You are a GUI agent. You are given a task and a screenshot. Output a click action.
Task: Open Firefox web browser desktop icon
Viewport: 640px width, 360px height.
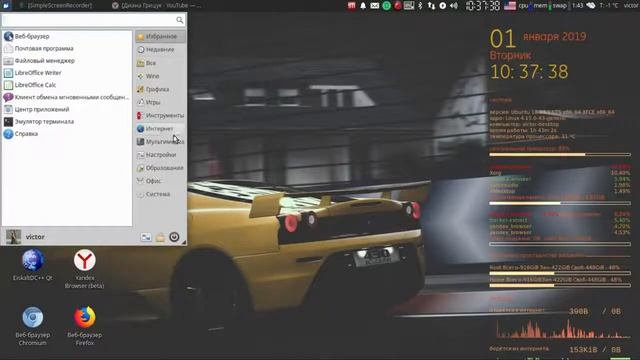pyautogui.click(x=84, y=326)
